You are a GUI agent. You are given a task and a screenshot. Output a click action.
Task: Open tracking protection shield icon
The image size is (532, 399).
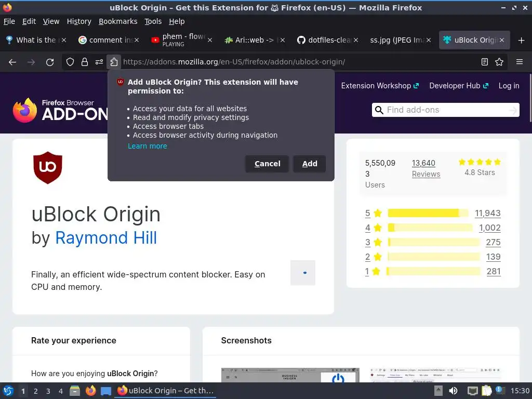(70, 62)
